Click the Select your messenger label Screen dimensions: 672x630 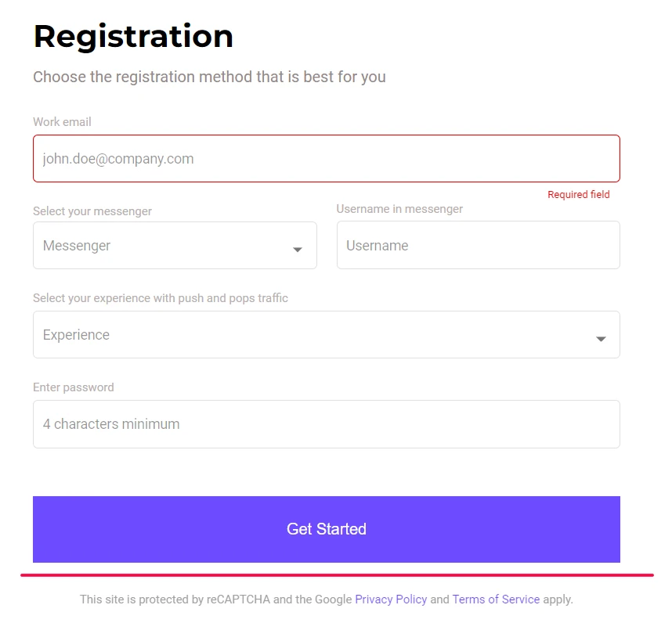pyautogui.click(x=92, y=211)
